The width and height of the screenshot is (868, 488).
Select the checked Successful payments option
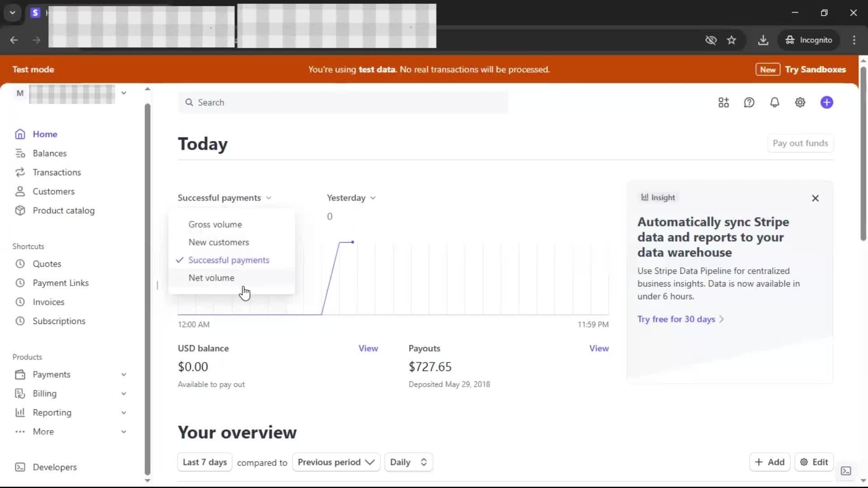coord(229,260)
